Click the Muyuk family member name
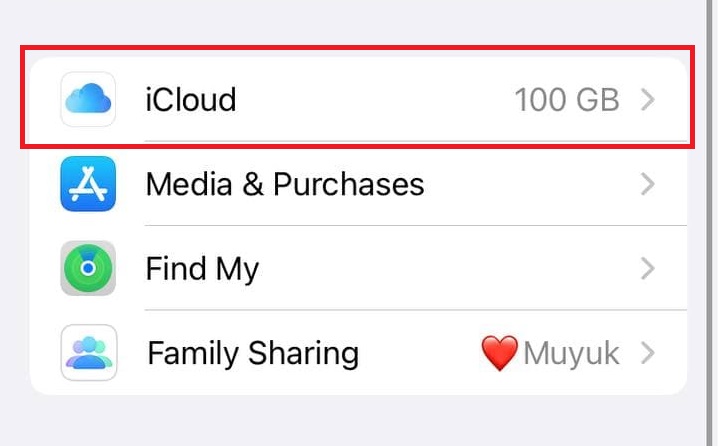The height and width of the screenshot is (446, 718). 571,353
